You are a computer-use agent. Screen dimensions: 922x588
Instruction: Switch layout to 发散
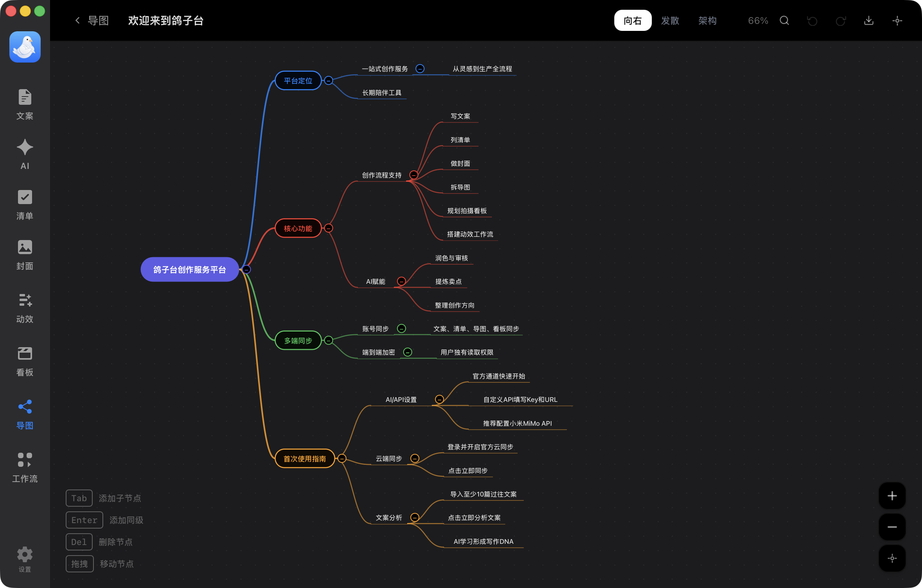670,20
